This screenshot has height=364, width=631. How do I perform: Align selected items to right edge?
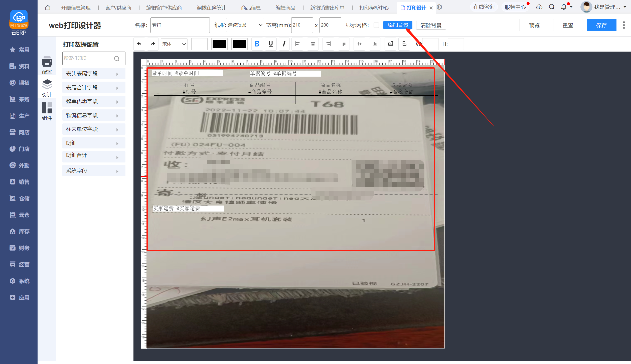(328, 44)
